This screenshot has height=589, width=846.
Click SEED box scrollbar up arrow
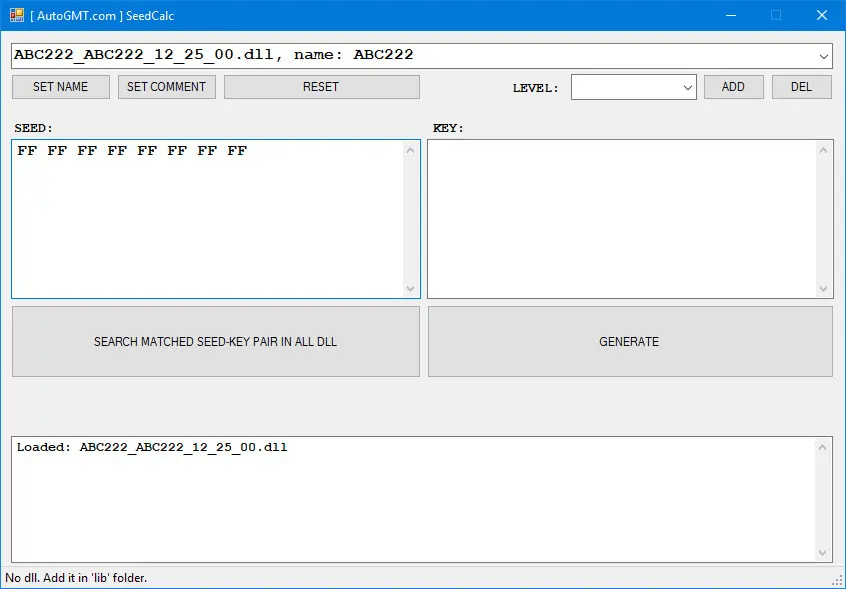point(411,150)
